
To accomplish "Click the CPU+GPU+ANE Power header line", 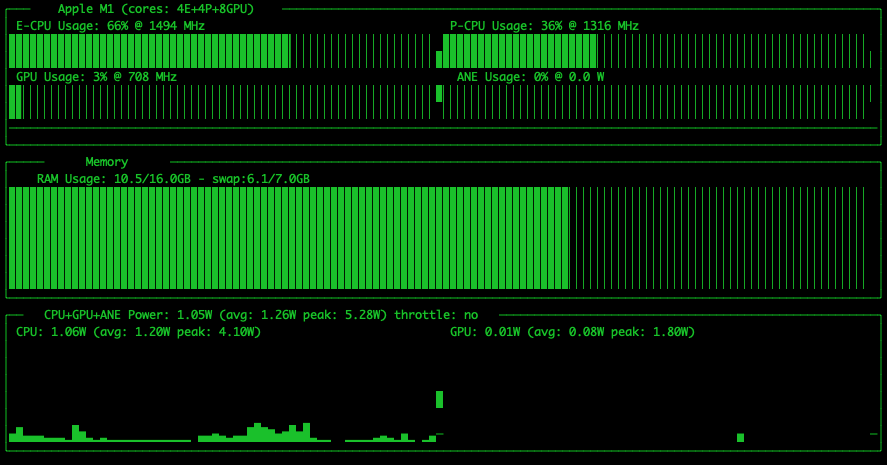I will coord(261,315).
